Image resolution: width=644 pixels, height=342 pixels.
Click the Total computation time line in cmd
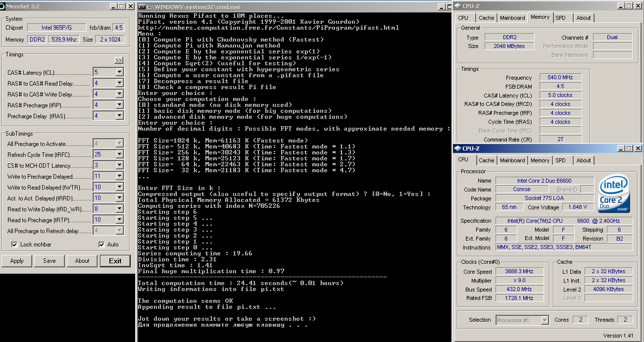click(240, 283)
